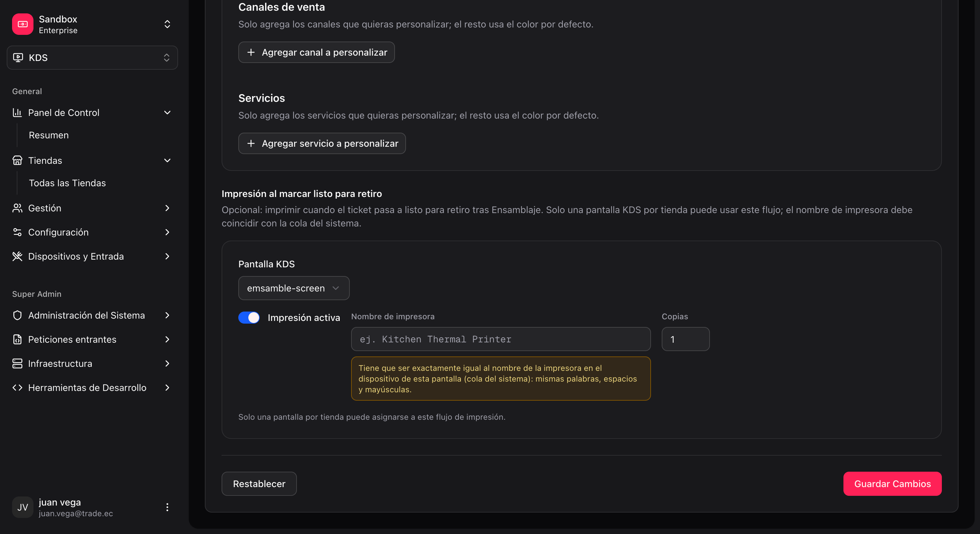Screen dimensions: 980x534
Task: Click the Sandbox pink logo icon
Action: point(22,24)
